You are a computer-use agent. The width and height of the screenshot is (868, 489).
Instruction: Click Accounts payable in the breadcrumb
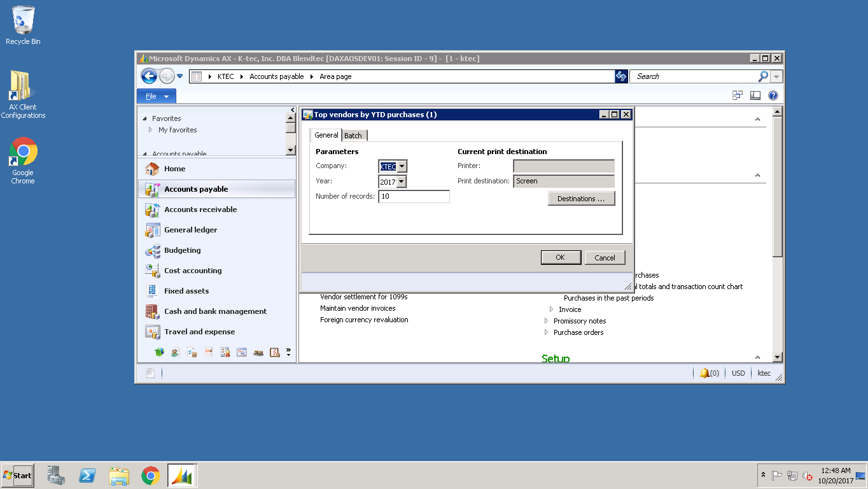point(277,76)
